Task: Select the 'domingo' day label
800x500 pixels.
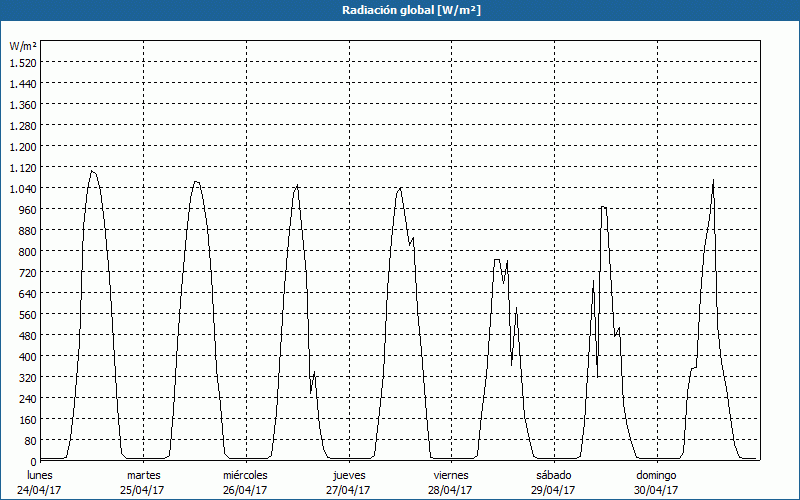Action: click(x=656, y=475)
